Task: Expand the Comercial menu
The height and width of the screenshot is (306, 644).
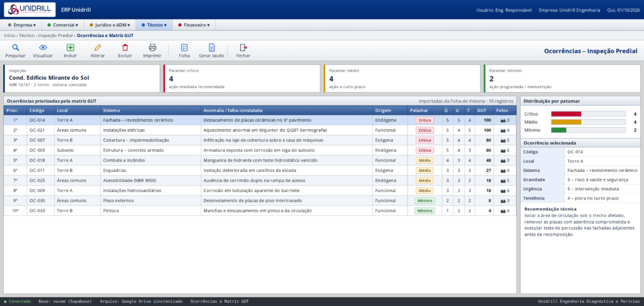Action: (62, 25)
